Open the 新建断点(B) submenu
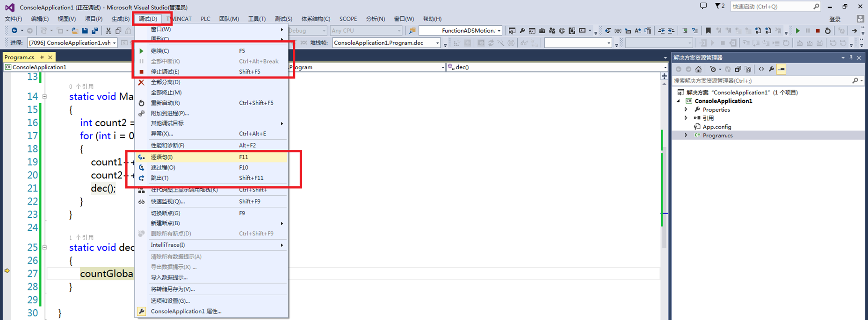Image resolution: width=868 pixels, height=320 pixels. [x=211, y=223]
